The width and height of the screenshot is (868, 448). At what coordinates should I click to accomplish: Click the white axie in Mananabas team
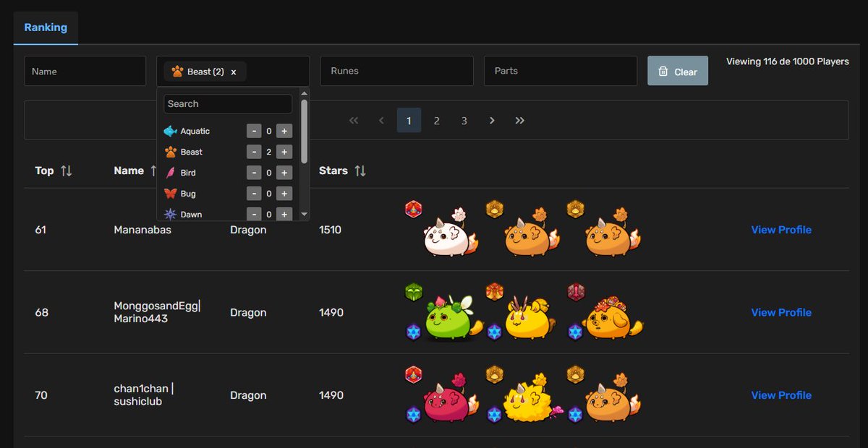(x=451, y=234)
